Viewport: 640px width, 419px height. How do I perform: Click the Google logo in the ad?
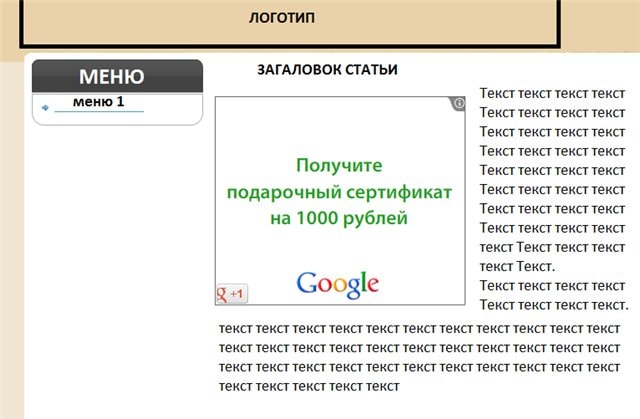click(x=338, y=284)
